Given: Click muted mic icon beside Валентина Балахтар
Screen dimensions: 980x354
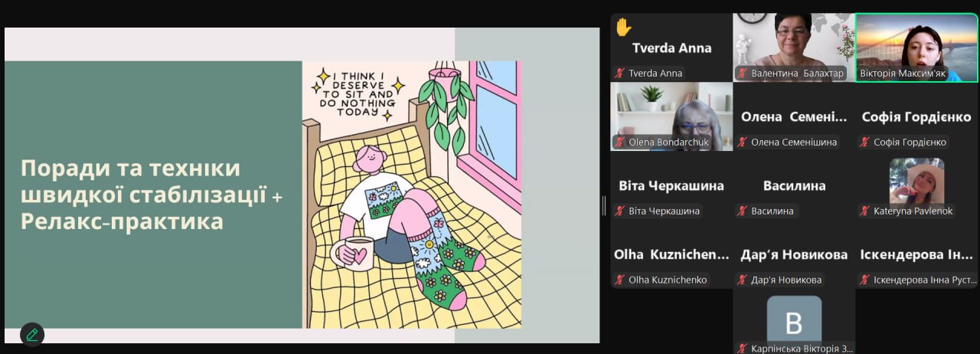Looking at the screenshot, I should (742, 74).
